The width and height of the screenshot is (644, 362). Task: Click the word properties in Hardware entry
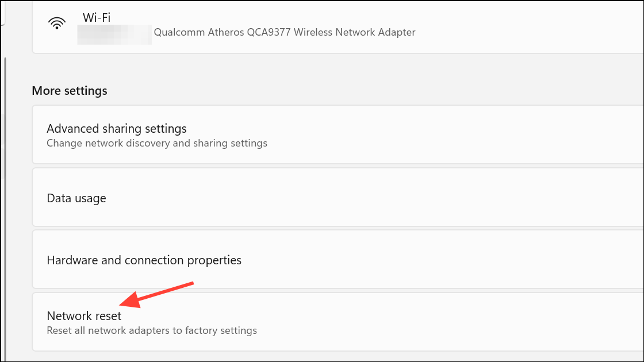pos(214,261)
